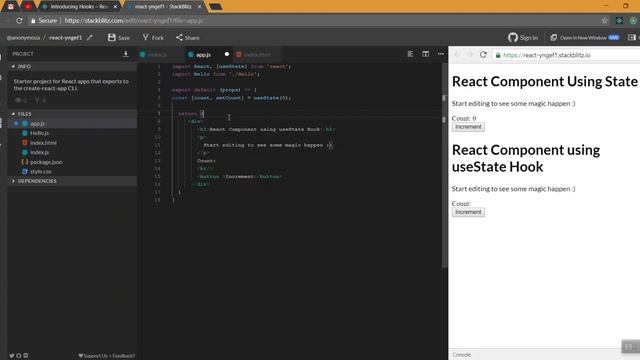
Task: Go forward in preview pane
Action: click(x=470, y=55)
